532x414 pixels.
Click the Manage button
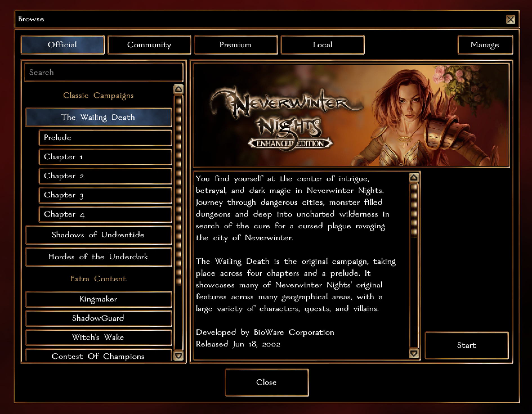point(485,45)
